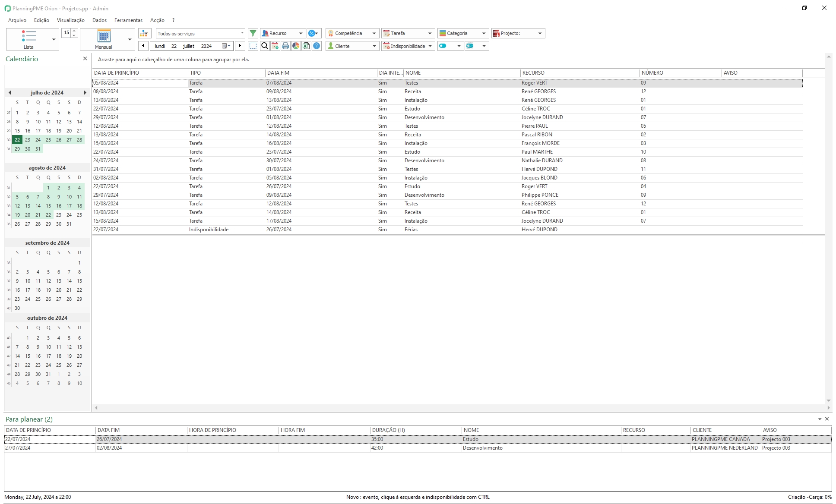Open the Edição menu
This screenshot has height=504, width=836.
(41, 20)
